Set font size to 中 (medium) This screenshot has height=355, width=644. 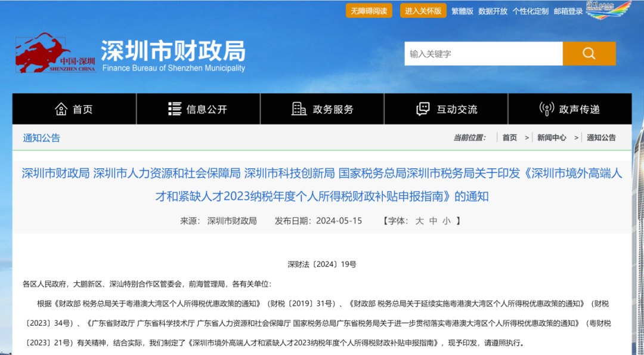tap(434, 221)
